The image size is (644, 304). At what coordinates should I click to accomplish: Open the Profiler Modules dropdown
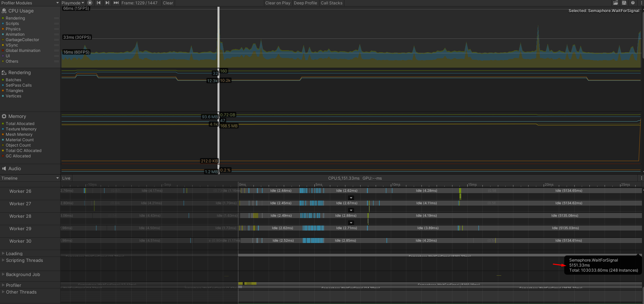coord(30,3)
